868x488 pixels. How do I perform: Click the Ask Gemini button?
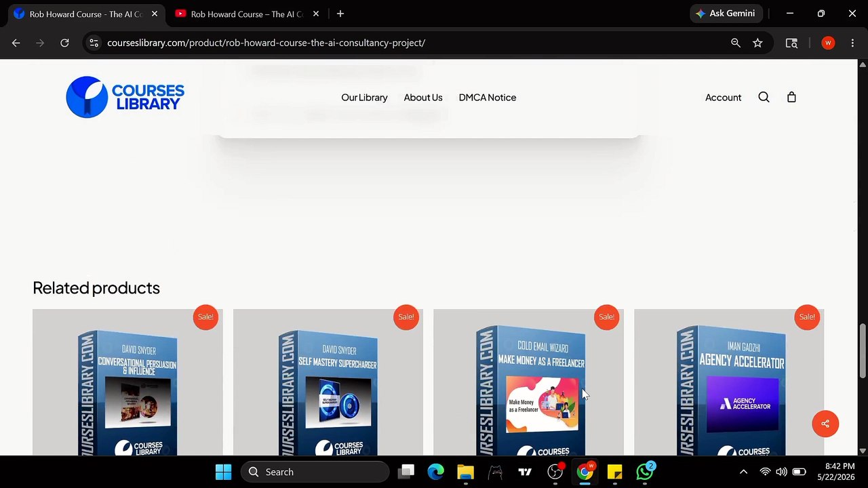click(x=726, y=14)
